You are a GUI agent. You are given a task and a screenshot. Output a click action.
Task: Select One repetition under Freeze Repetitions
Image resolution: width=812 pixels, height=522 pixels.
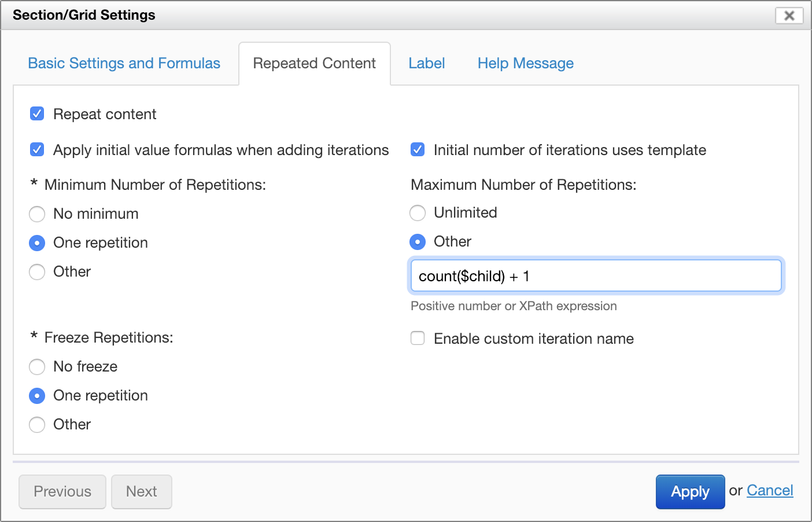(x=37, y=396)
